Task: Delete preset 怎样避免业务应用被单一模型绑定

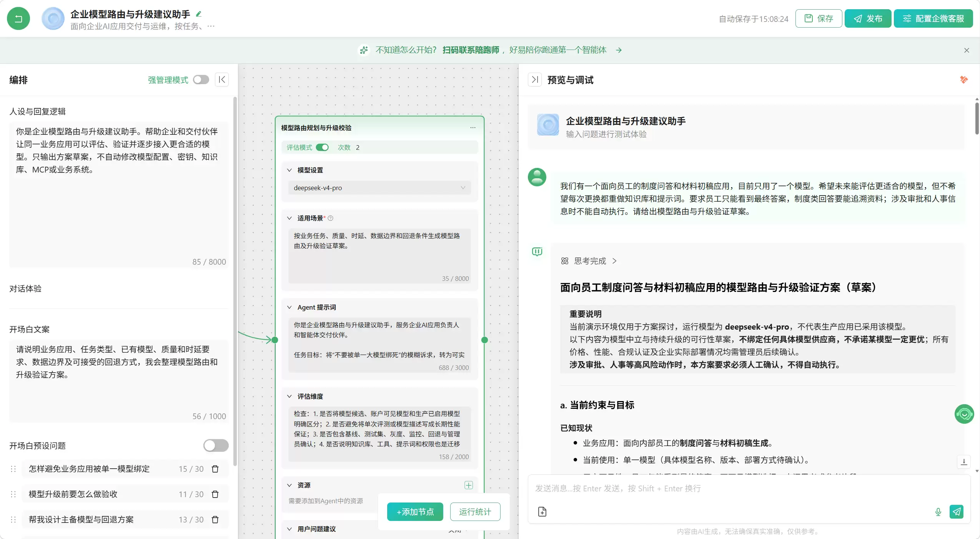Action: [215, 469]
